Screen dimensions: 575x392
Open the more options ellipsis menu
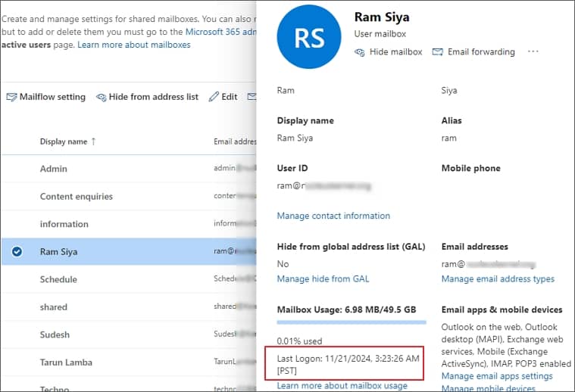pos(533,51)
